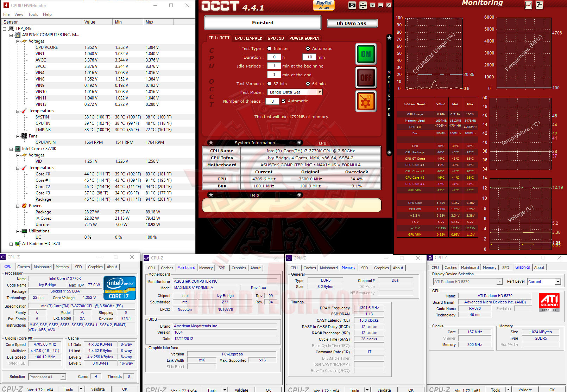Screen dimensions: 567x392
Task: Switch to the GPU : 3D tab
Action: 276,38
